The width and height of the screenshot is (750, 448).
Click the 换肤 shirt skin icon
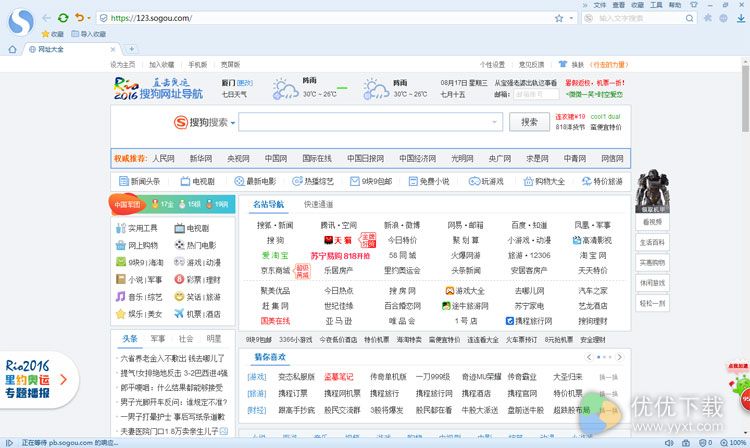click(x=562, y=64)
